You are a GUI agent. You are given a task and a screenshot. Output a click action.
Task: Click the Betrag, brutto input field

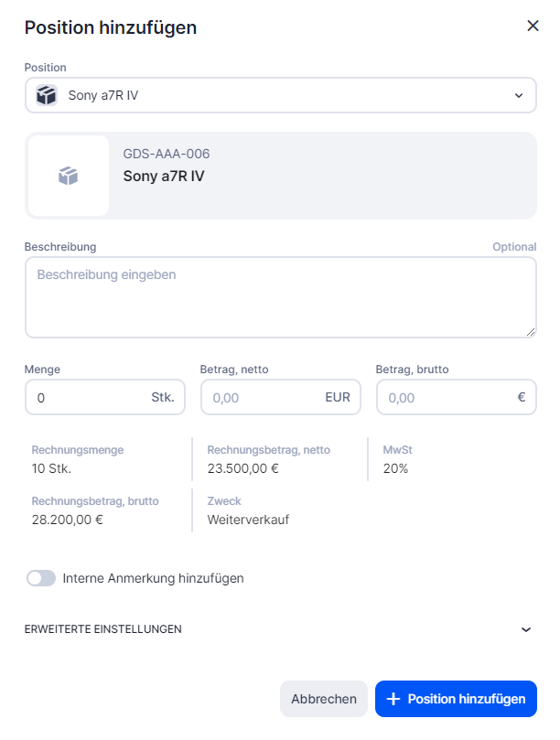coord(444,398)
